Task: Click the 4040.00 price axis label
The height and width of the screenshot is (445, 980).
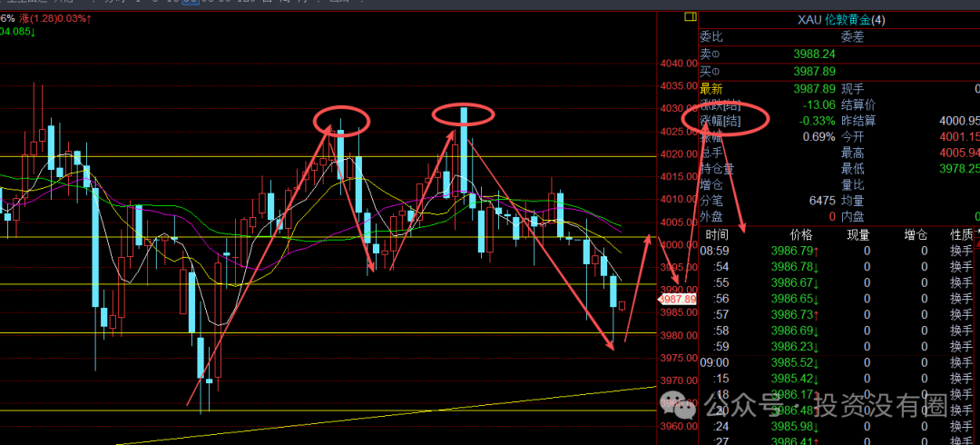Action: (679, 64)
